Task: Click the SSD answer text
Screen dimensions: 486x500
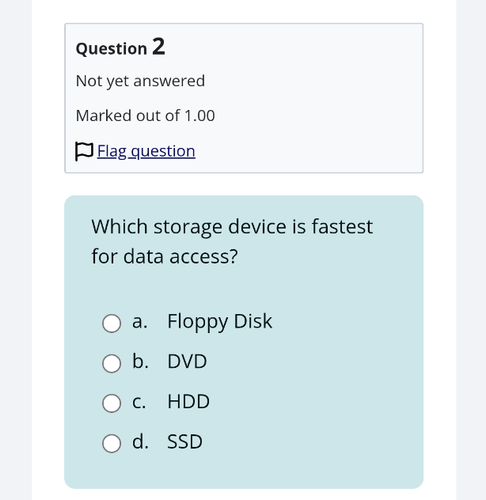Action: click(185, 441)
